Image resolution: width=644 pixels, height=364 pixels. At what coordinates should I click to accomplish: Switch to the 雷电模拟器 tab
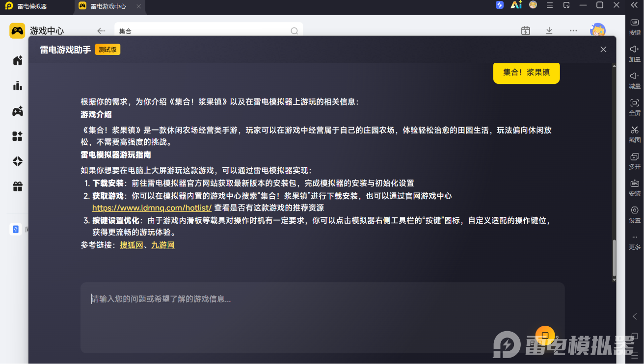click(32, 6)
